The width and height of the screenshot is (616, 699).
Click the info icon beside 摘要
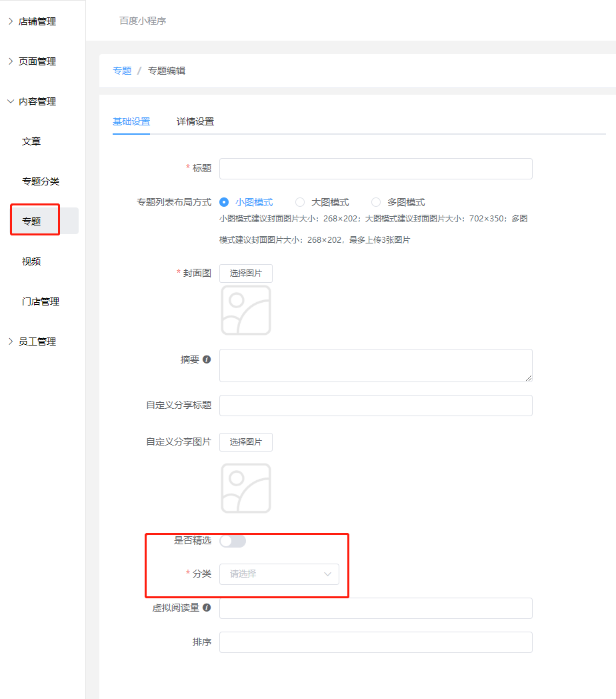207,360
